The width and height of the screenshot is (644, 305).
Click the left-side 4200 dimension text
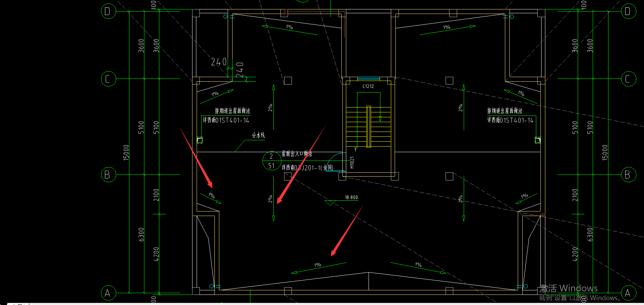coord(156,254)
